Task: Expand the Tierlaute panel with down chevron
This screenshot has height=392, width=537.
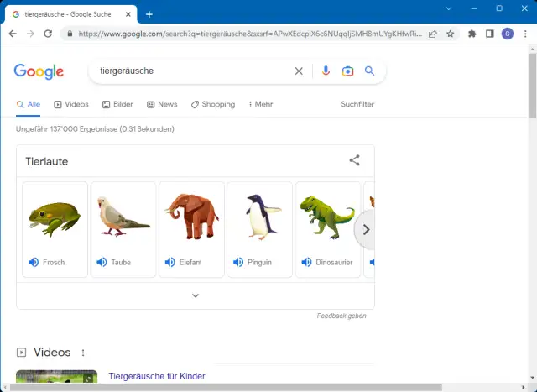Action: tap(196, 295)
